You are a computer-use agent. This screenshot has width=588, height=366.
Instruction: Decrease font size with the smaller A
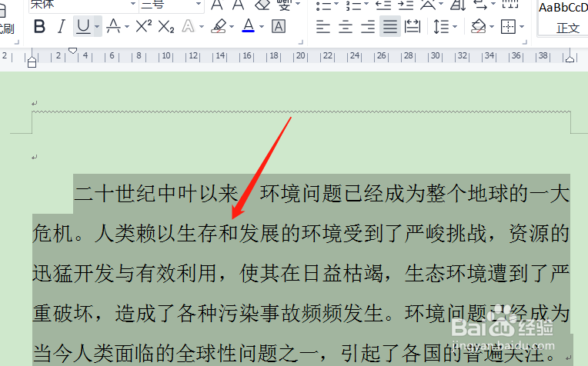(238, 5)
